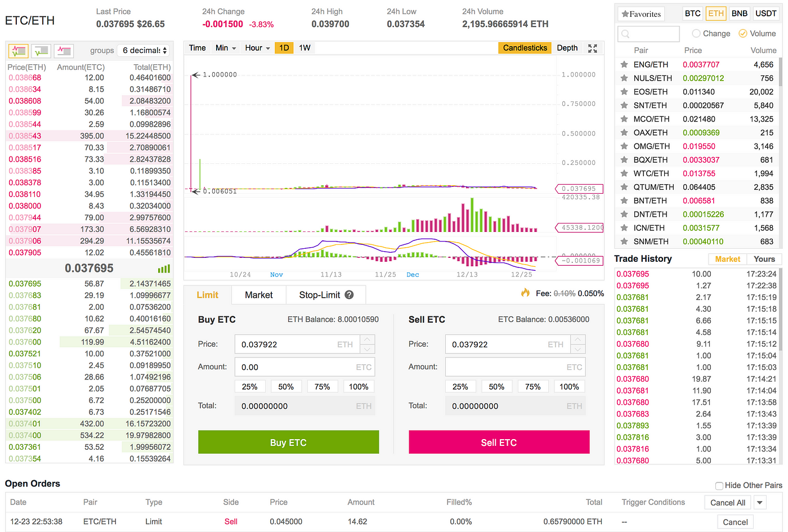Favorite the NULS/ETH pair star
Viewport: 788px width, 532px height.
pyautogui.click(x=624, y=78)
